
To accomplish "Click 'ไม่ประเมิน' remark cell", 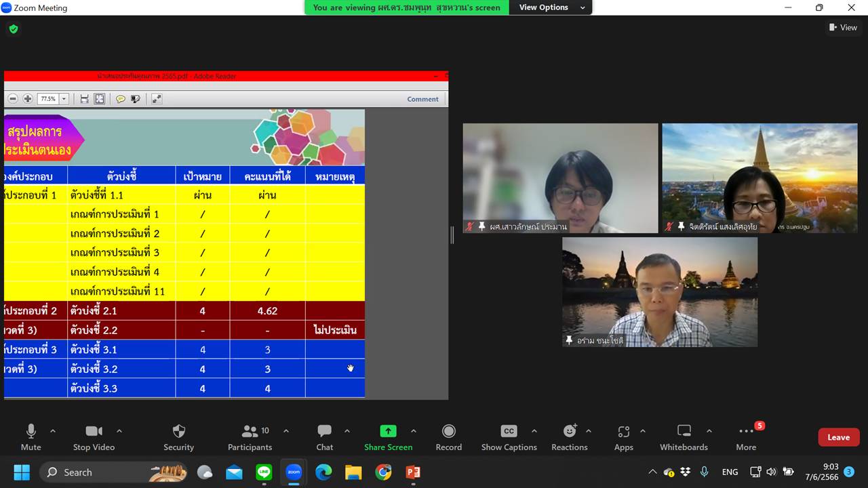I will (x=335, y=330).
